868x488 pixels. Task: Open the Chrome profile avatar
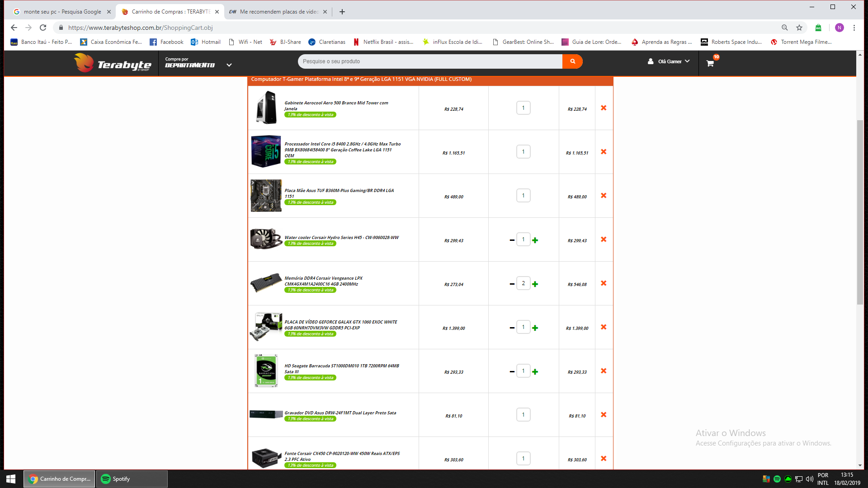(840, 28)
